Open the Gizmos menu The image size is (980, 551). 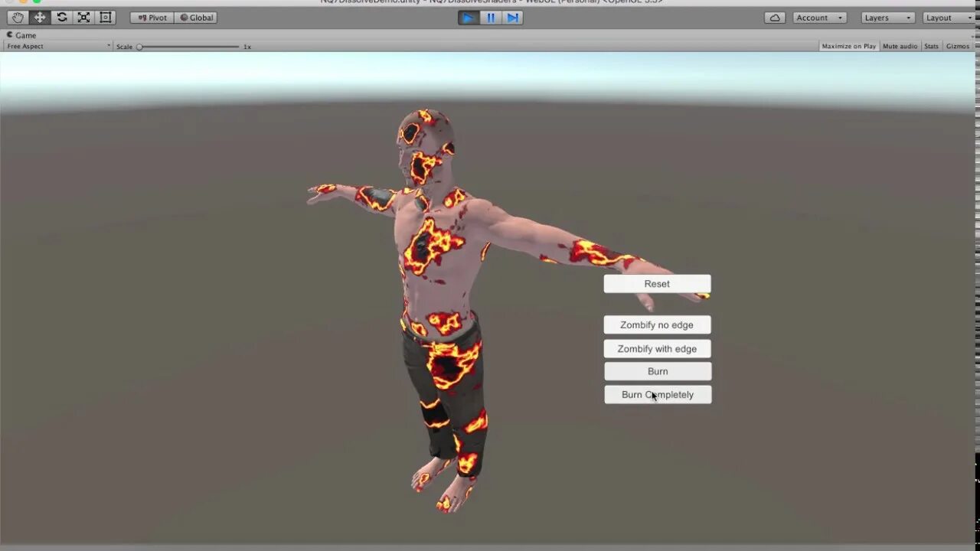coord(958,47)
